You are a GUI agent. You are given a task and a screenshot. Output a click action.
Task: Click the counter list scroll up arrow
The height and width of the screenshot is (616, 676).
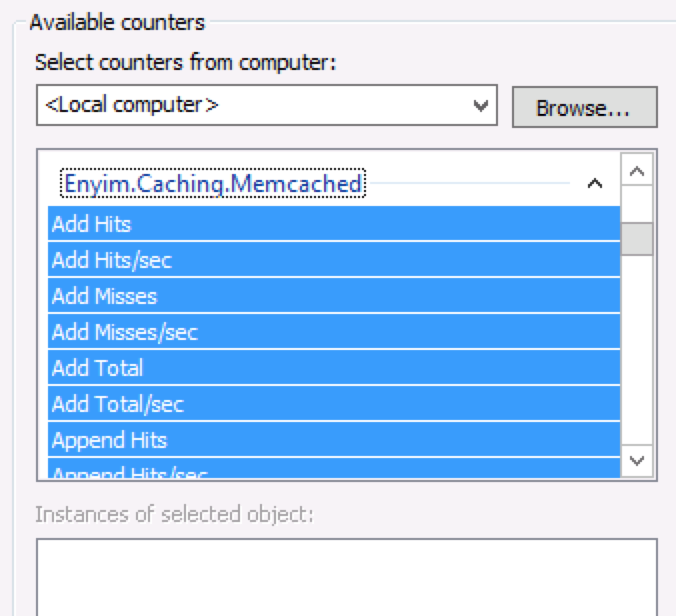[637, 169]
